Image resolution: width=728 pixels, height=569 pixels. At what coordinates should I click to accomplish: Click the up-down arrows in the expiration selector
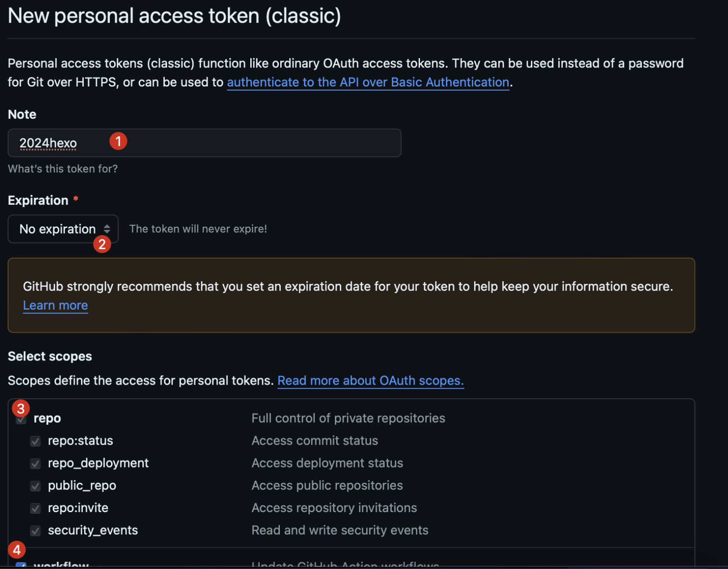(107, 229)
